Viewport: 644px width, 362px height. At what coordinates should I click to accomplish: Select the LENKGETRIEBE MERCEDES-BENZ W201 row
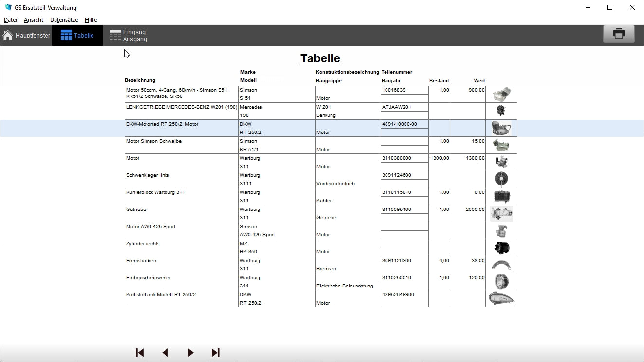pyautogui.click(x=181, y=107)
